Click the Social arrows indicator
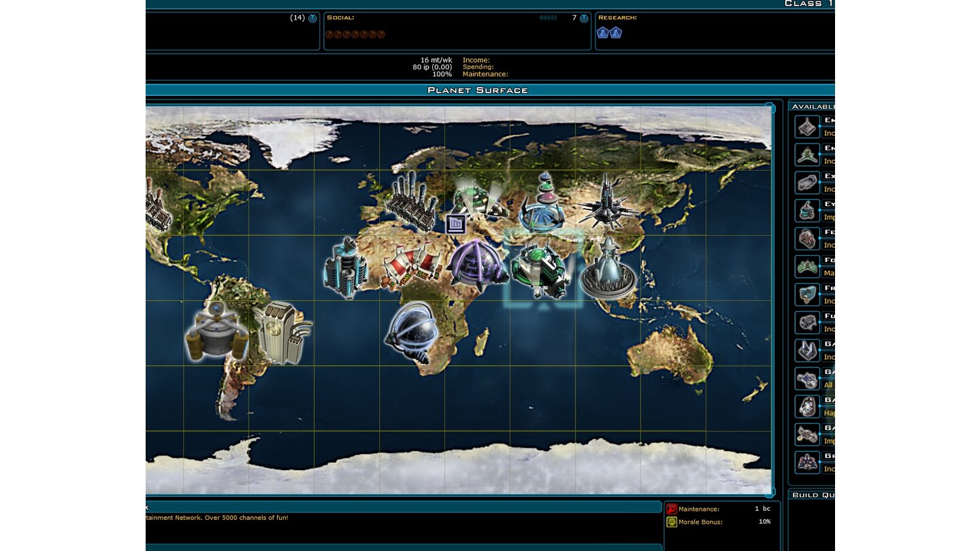Image resolution: width=980 pixels, height=551 pixels. 548,18
